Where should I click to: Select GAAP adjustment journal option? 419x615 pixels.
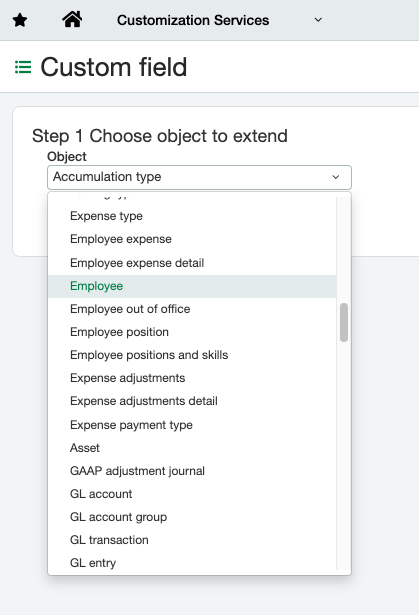point(192,471)
